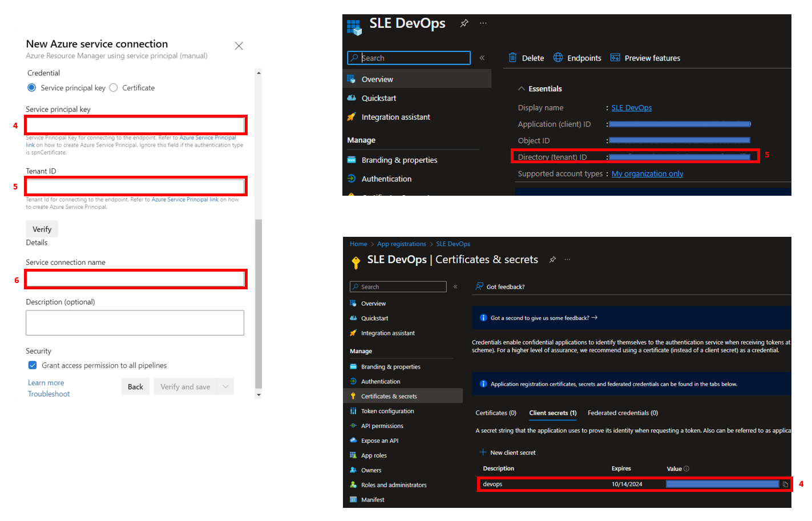The height and width of the screenshot is (521, 812).
Task: Switch to the Client secrets (1) tab
Action: pyautogui.click(x=553, y=413)
